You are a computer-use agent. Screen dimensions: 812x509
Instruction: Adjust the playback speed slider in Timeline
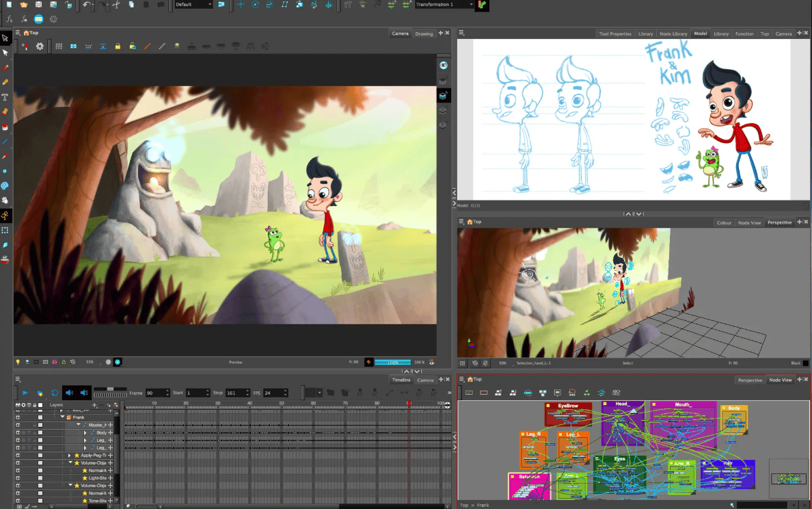click(110, 388)
